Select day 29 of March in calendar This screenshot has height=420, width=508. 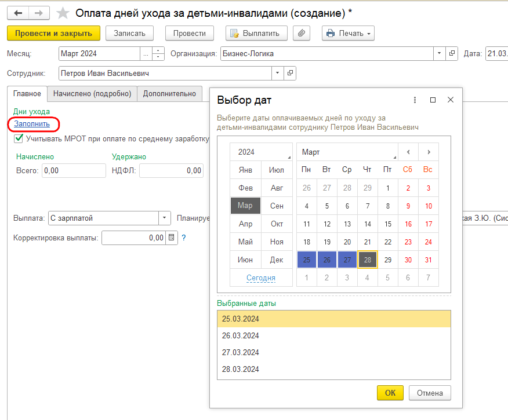tap(388, 260)
